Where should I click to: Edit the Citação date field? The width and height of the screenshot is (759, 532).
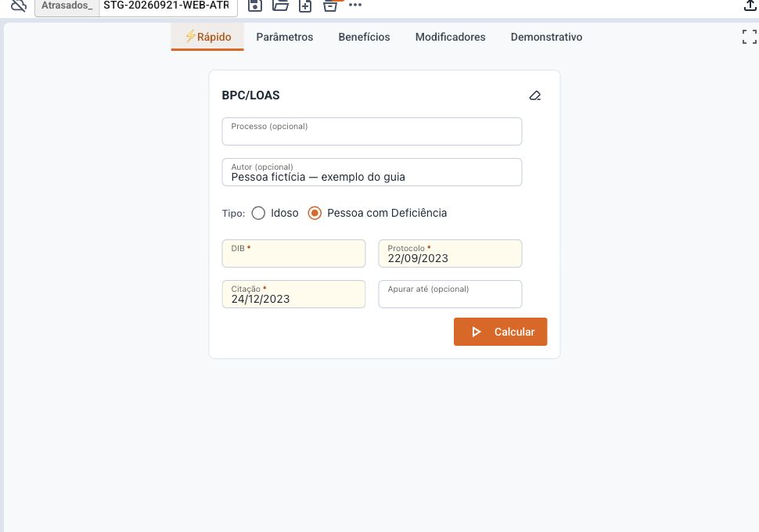click(x=294, y=294)
